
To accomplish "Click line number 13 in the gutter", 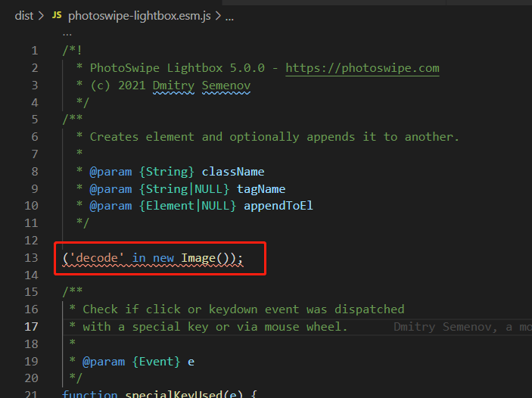I will (31, 258).
